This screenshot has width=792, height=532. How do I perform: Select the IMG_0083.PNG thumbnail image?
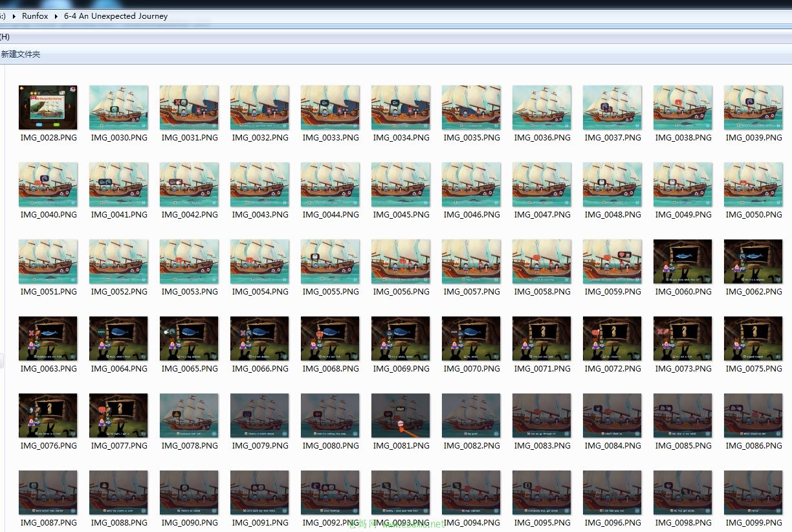(542, 416)
